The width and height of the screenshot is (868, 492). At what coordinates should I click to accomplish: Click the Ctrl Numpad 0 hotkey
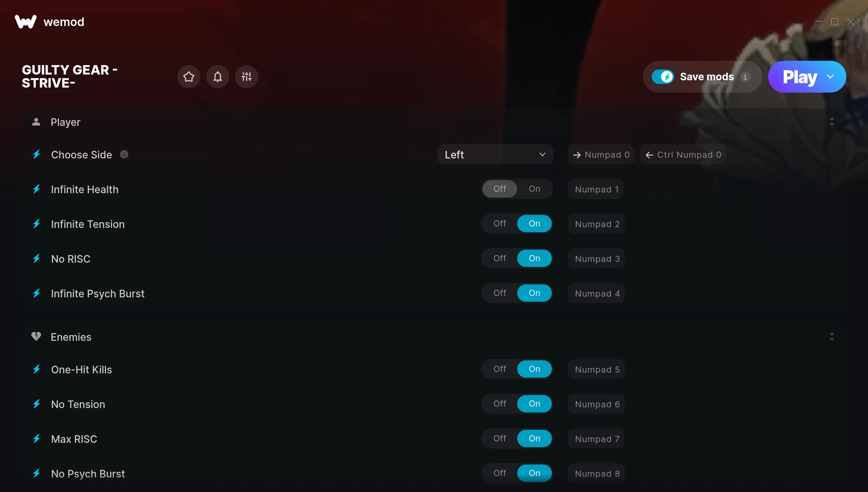point(683,154)
